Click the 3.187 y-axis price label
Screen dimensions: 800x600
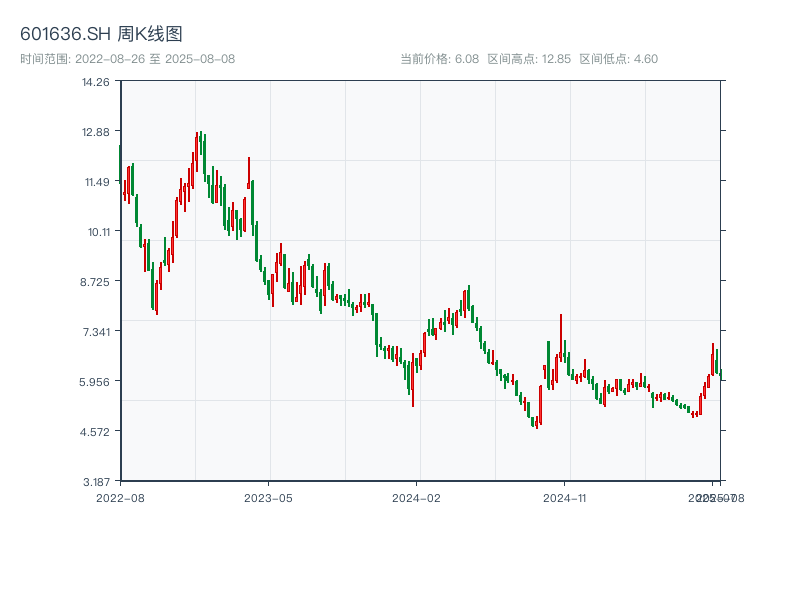point(96,482)
